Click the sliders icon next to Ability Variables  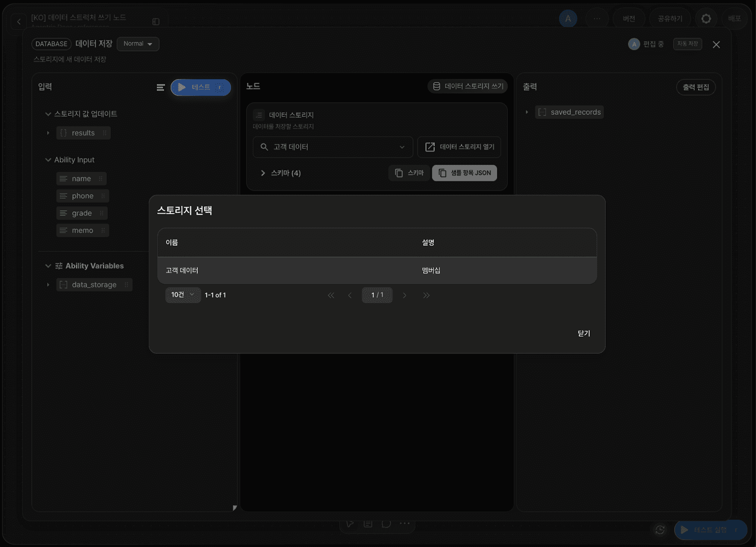(59, 266)
